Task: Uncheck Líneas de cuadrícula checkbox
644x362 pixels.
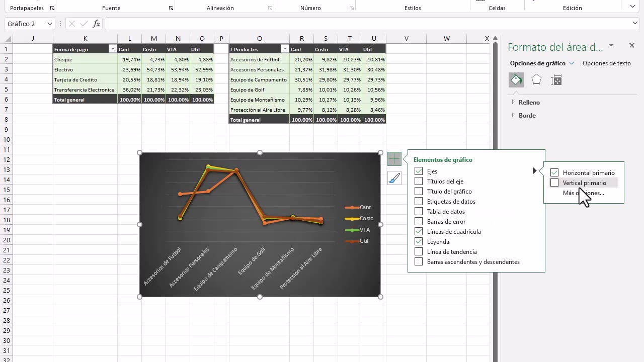Action: tap(419, 231)
